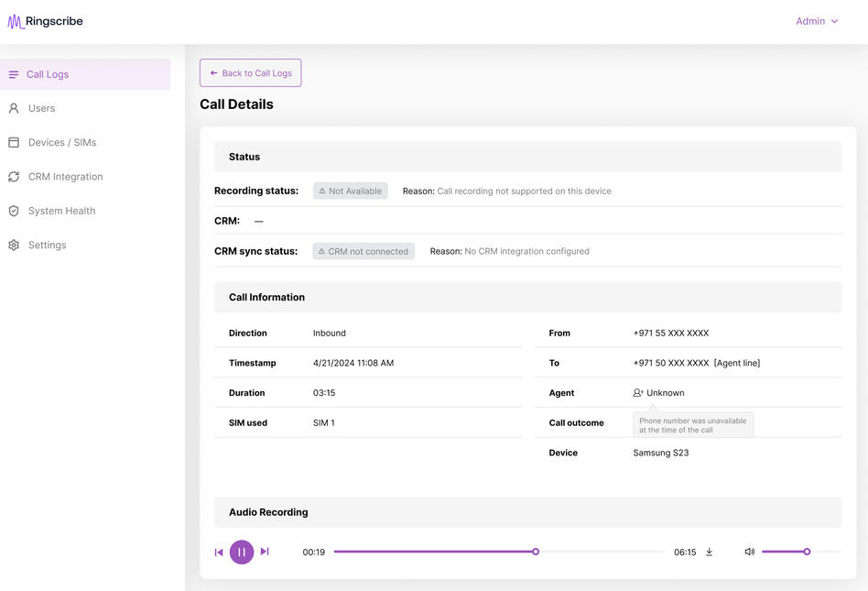Open Call Logs in the sidebar
The image size is (868, 591).
tap(48, 74)
